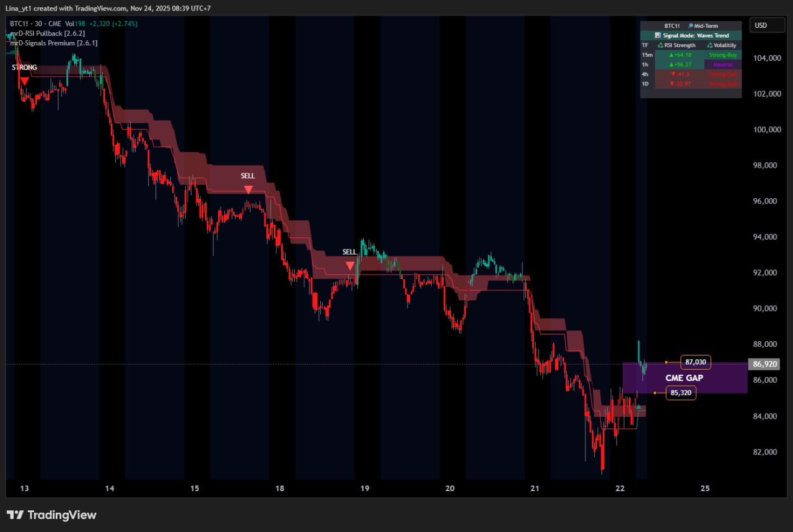The height and width of the screenshot is (532, 793).
Task: Click the 87,030 price label
Action: click(696, 362)
